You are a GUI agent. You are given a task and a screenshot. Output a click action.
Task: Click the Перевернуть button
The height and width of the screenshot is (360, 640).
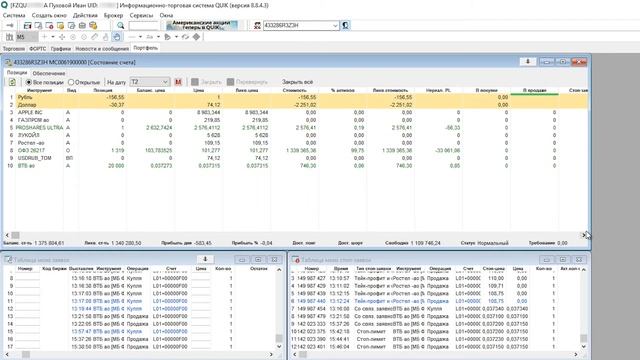pyautogui.click(x=247, y=82)
